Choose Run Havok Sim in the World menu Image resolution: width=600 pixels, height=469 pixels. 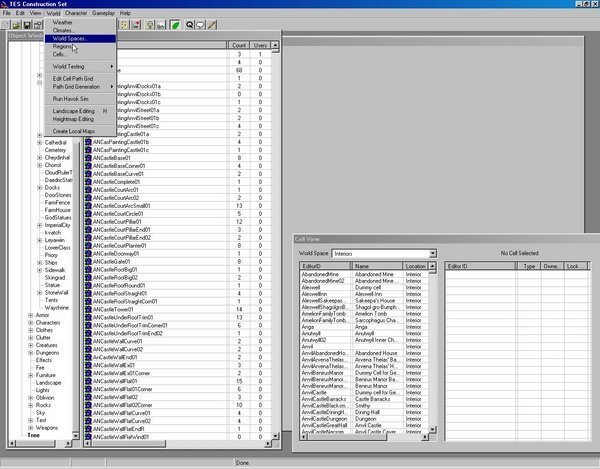pyautogui.click(x=80, y=99)
